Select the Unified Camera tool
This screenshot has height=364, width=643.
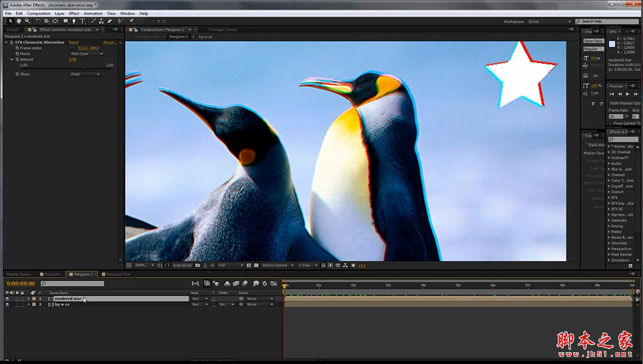47,21
